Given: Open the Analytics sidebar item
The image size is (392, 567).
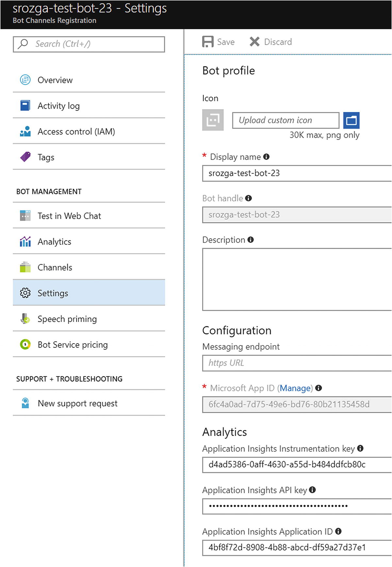Looking at the screenshot, I should tap(54, 242).
